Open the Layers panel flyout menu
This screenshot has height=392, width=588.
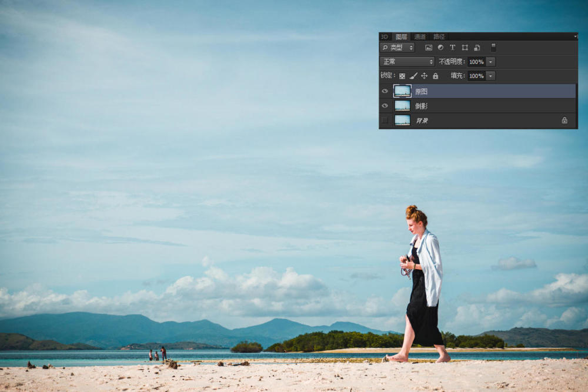point(575,36)
